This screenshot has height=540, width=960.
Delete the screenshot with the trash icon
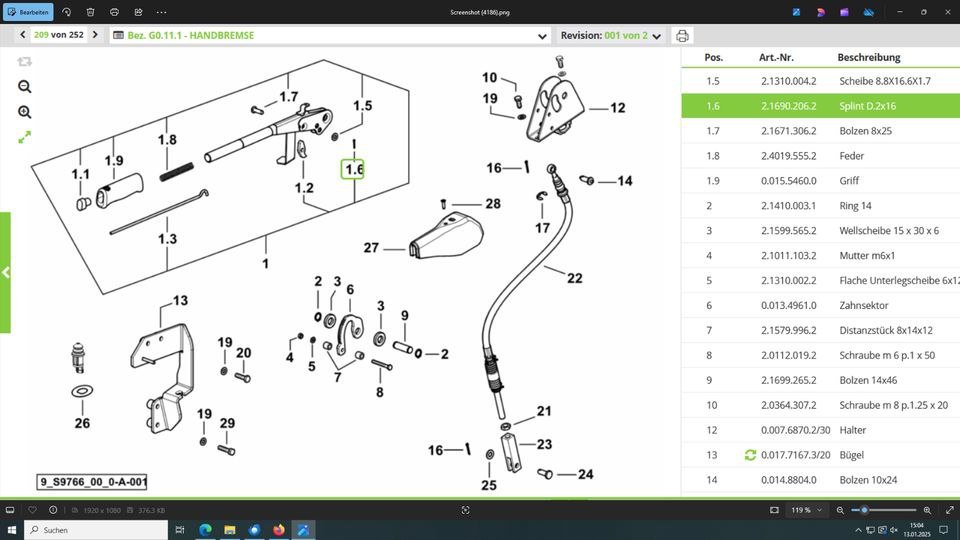(90, 12)
